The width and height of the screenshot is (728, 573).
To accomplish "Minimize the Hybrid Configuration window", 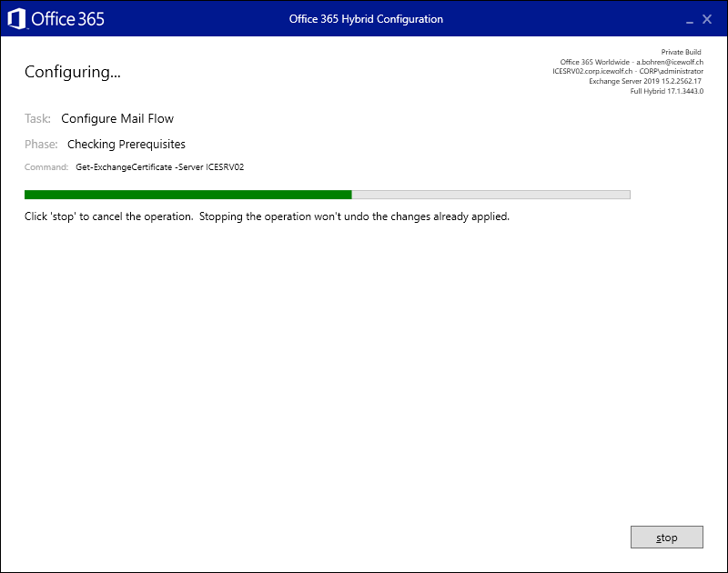I will point(690,20).
